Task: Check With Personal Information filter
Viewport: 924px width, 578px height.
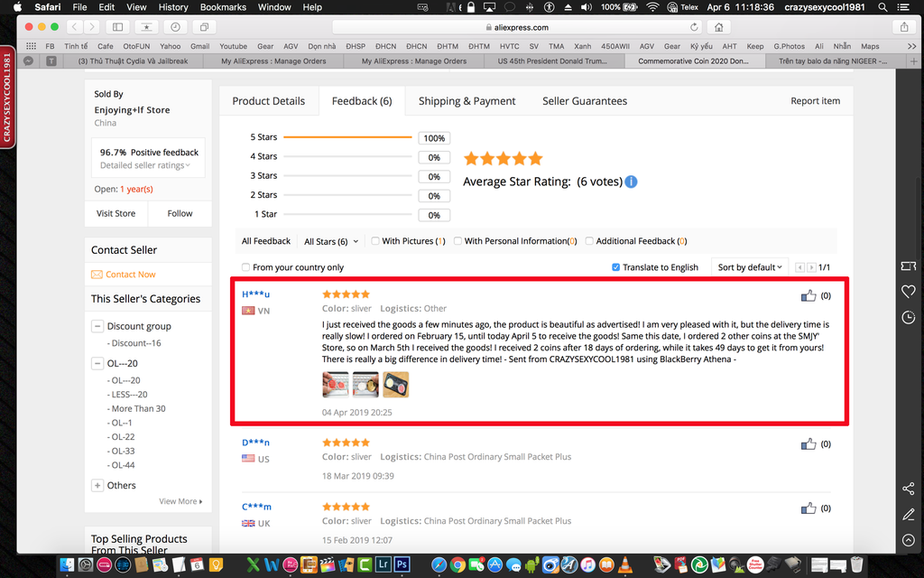Action: coord(457,240)
